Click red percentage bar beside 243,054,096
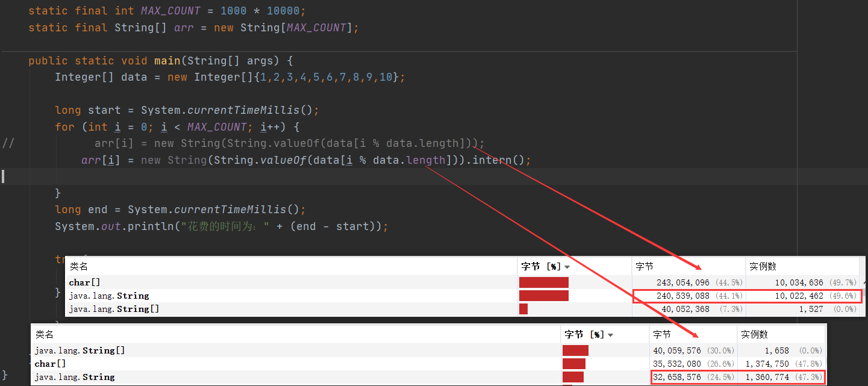This screenshot has height=386, width=868. coord(544,282)
